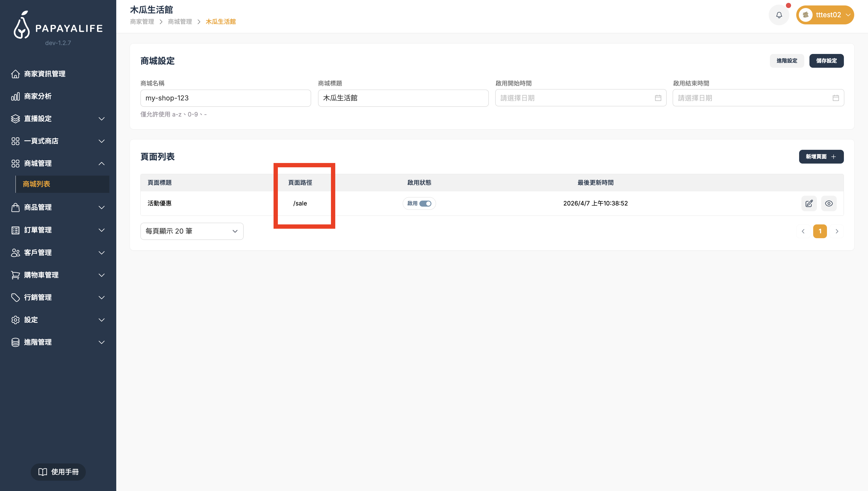Open calendar icon in 啟用結束時間 field
This screenshot has width=868, height=491.
coord(835,98)
